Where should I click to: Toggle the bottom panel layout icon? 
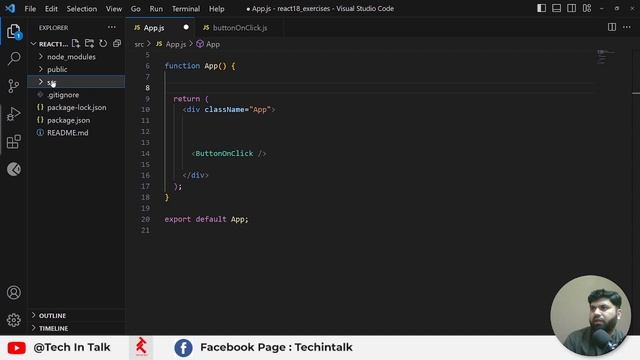(x=556, y=8)
